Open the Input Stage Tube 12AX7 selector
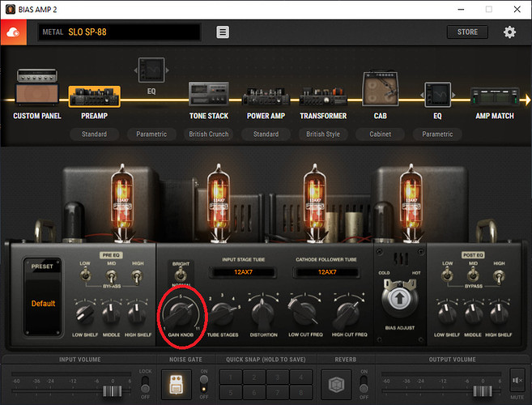Image resolution: width=532 pixels, height=405 pixels. (x=243, y=272)
